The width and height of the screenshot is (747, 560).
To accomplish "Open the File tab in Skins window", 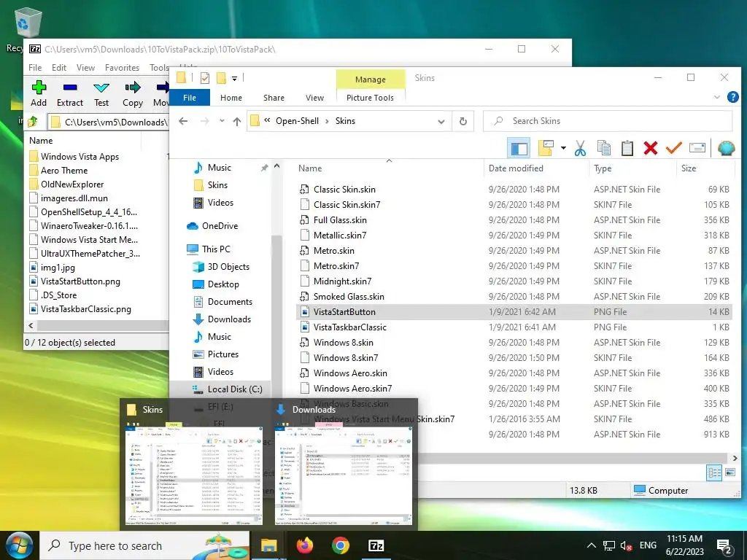I will (x=190, y=98).
